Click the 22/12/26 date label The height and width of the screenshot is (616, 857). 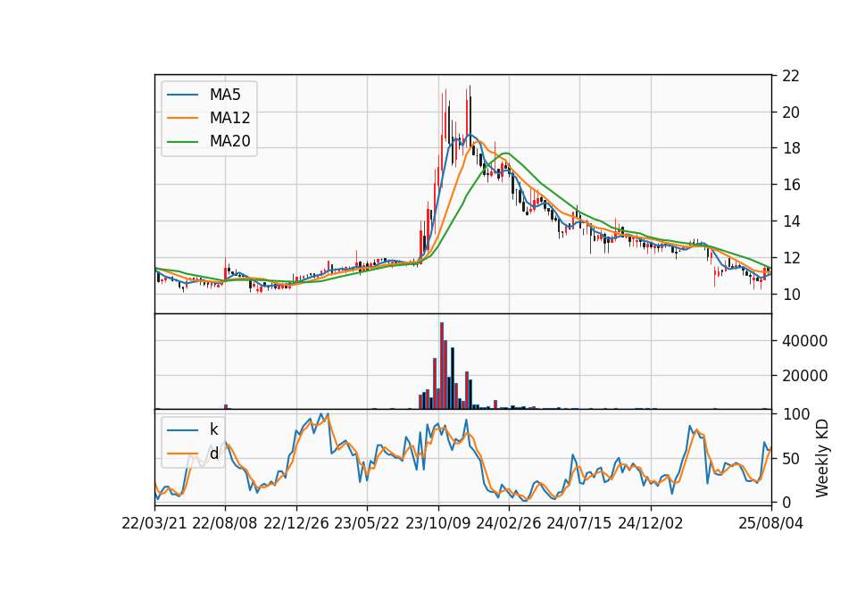296,523
